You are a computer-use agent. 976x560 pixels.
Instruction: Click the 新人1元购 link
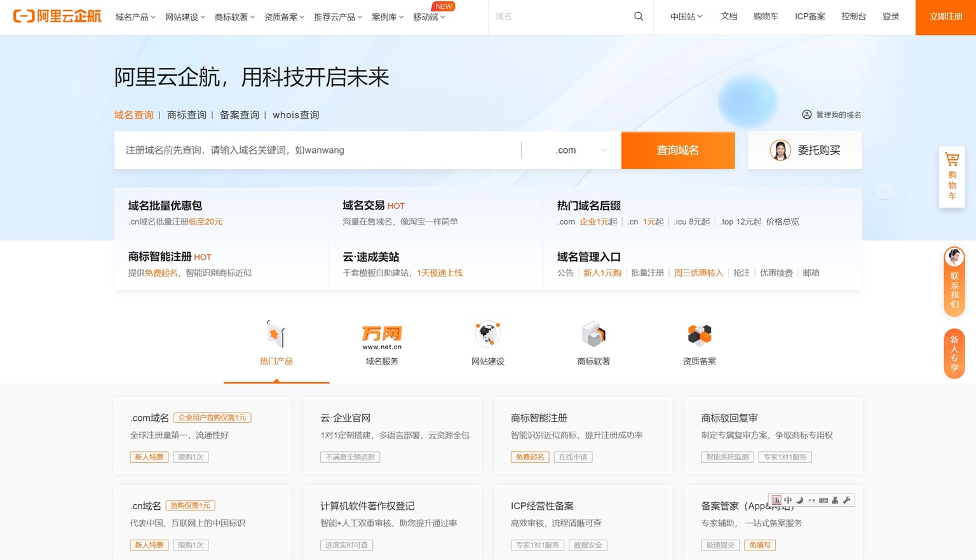pyautogui.click(x=602, y=273)
